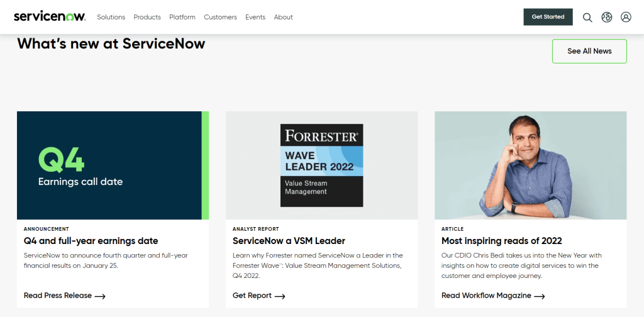This screenshot has height=317, width=644.
Task: Open the globe language selector icon
Action: pos(607,17)
